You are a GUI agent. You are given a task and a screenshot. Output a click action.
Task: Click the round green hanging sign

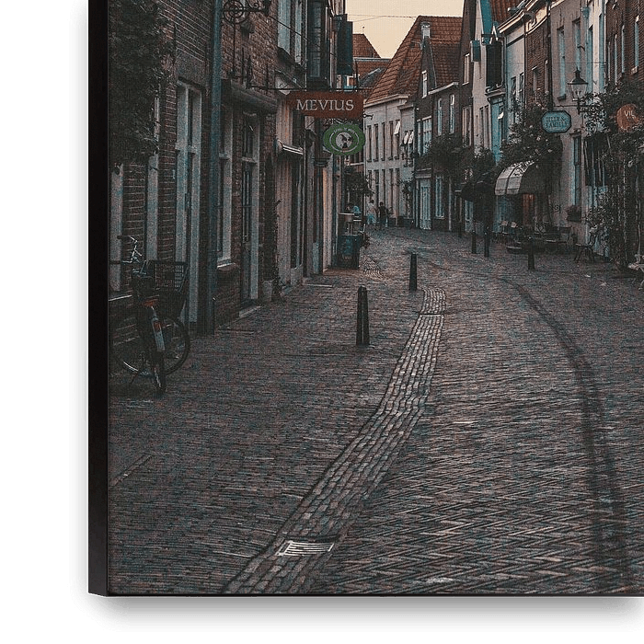(x=343, y=139)
